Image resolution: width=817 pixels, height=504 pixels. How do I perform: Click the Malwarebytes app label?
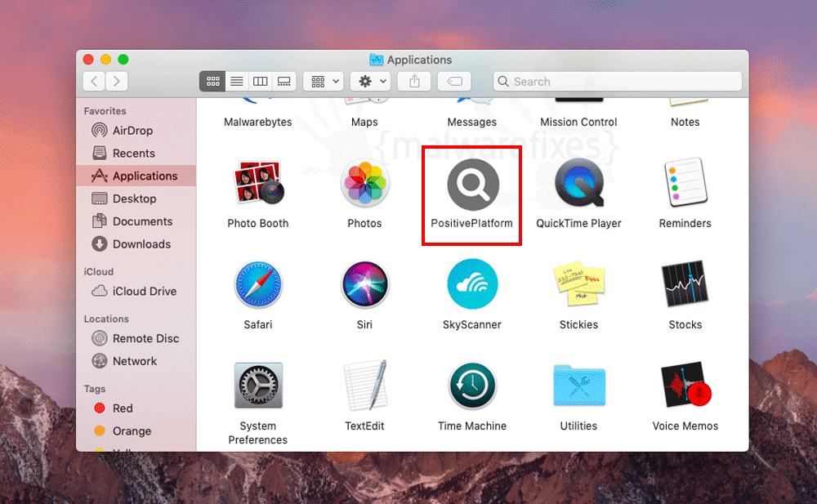point(258,122)
